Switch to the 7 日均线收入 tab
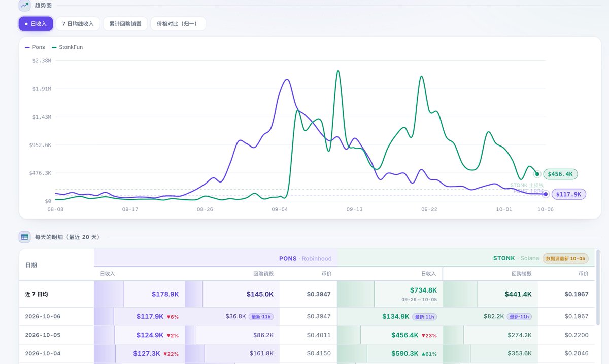This screenshot has width=609, height=364. pos(78,24)
